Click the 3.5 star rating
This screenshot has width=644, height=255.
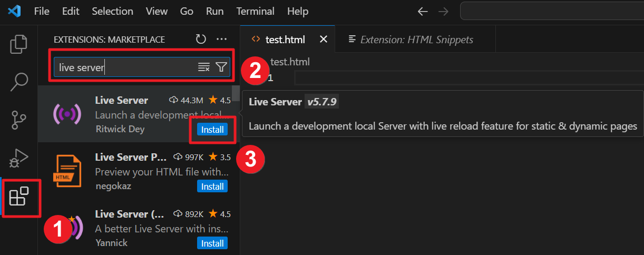click(x=220, y=157)
